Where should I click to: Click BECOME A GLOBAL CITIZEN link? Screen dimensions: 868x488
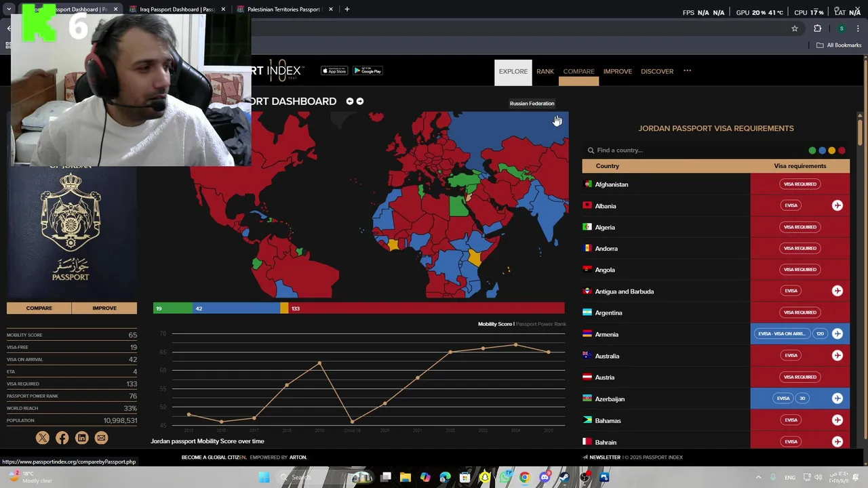tap(214, 457)
